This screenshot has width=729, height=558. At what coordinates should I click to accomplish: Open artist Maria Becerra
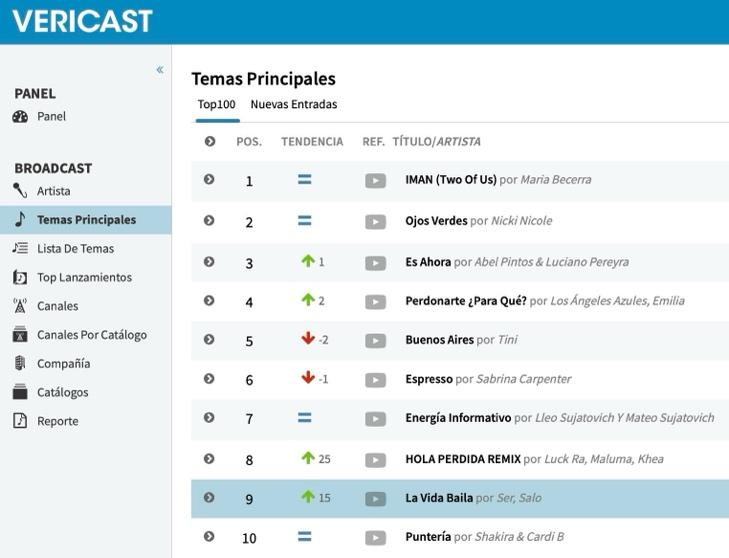556,179
